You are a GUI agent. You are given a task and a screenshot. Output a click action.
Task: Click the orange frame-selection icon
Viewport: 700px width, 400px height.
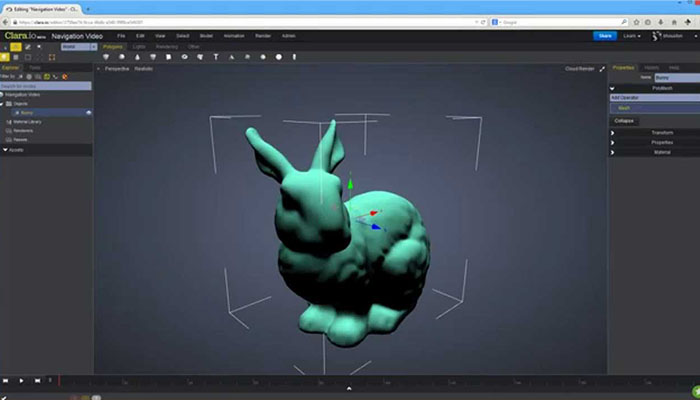tap(52, 57)
